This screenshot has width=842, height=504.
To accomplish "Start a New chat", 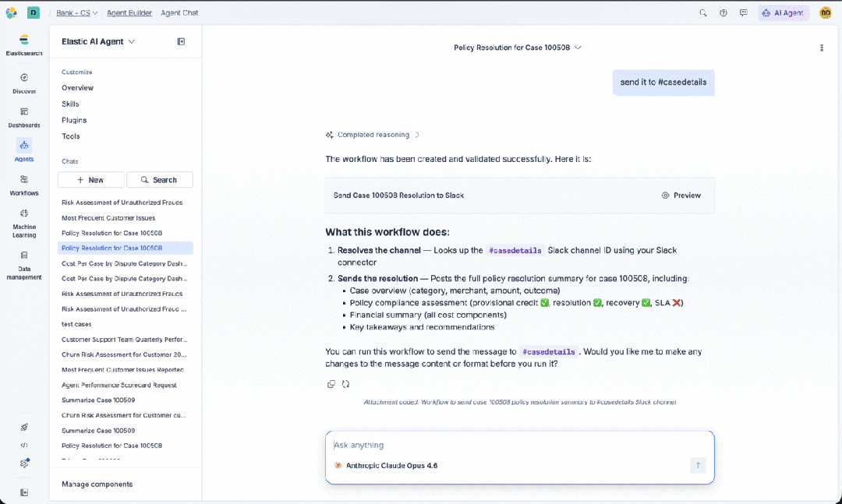I will tap(90, 180).
